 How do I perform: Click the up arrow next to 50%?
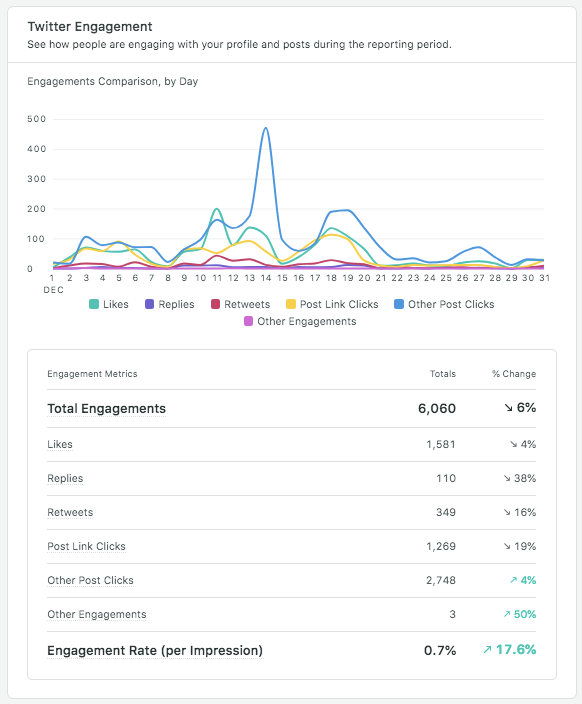coord(507,614)
